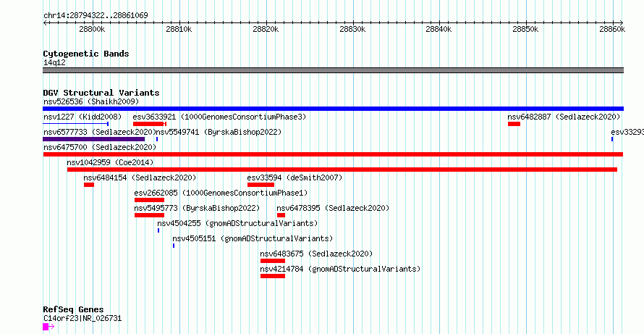Select the red nsv1042959 variant bar

tap(342, 170)
